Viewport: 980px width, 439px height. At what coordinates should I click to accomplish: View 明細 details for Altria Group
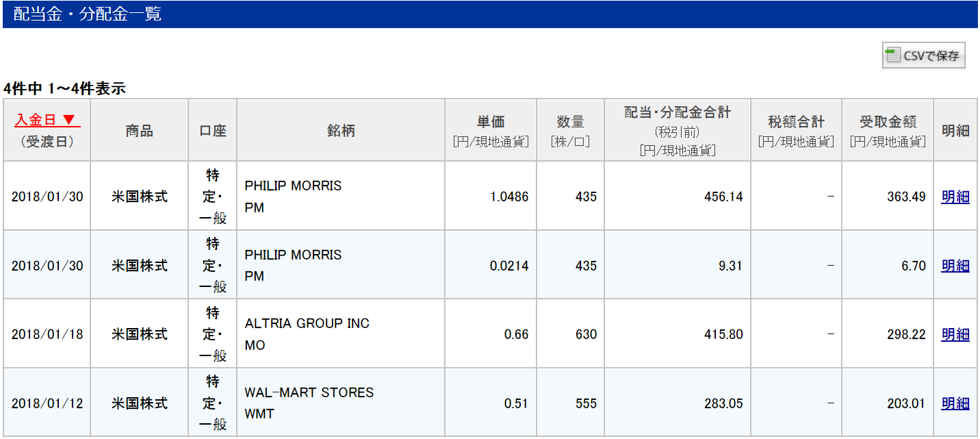pyautogui.click(x=955, y=334)
